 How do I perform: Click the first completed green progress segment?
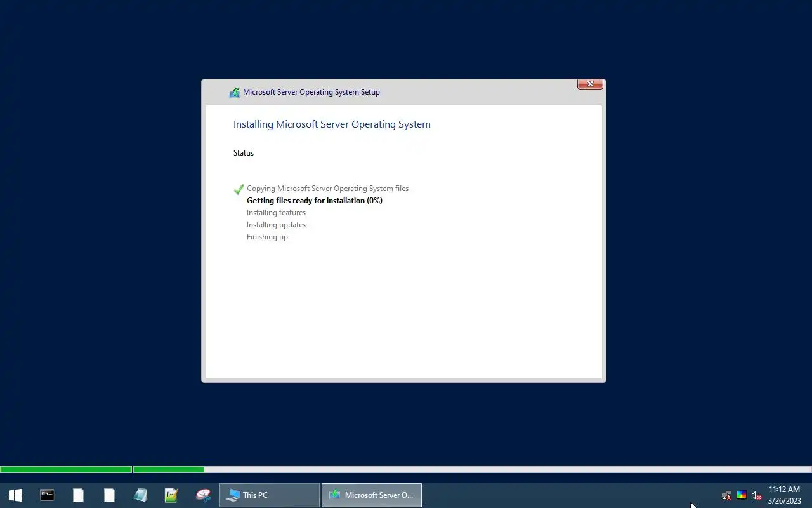tap(66, 470)
